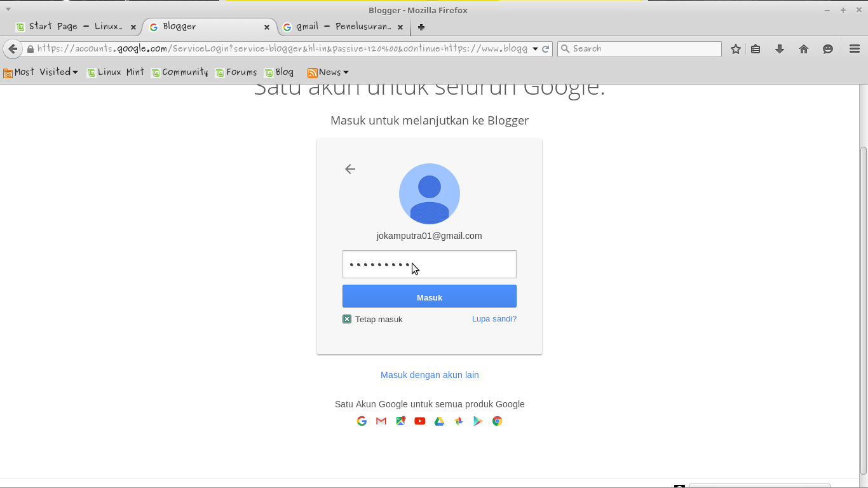
Task: Go to the home page icon
Action: 804,49
